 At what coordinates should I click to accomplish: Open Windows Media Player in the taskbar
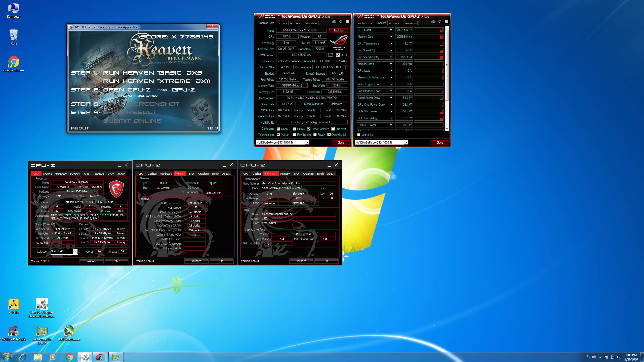pyautogui.click(x=53, y=357)
